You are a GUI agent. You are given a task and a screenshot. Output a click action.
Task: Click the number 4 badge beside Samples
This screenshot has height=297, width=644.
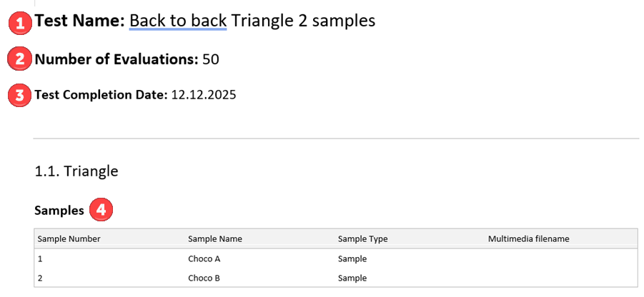point(101,211)
